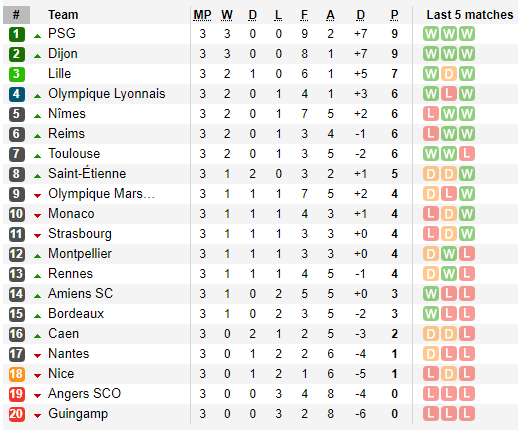Open the PSG team link

coord(62,34)
